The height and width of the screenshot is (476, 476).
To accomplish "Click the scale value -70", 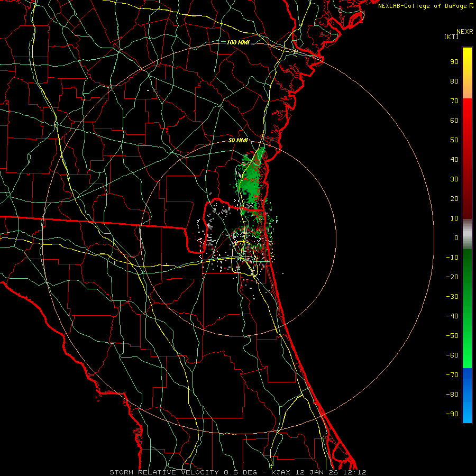I will pos(452,375).
